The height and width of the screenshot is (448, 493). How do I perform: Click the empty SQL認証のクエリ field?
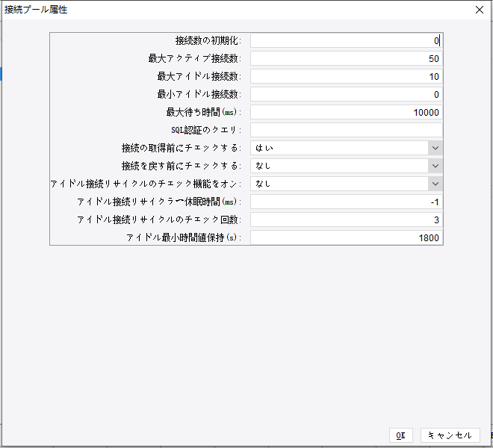click(347, 130)
